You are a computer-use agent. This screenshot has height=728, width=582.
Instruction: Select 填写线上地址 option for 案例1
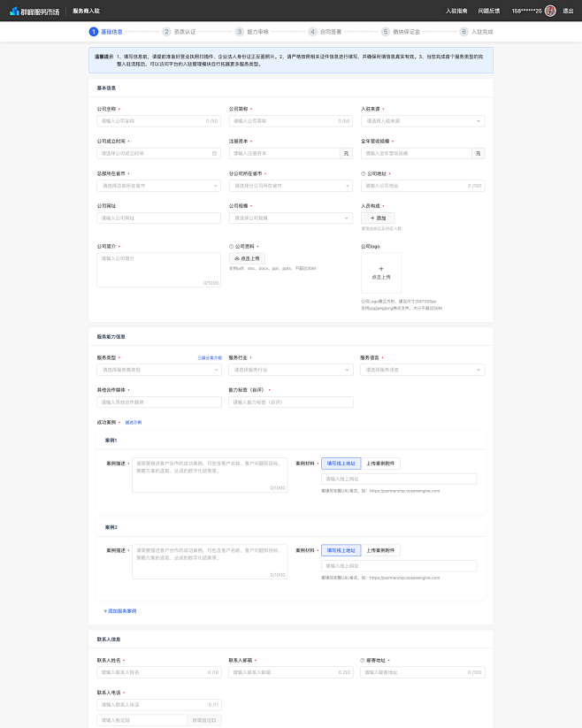(x=341, y=464)
